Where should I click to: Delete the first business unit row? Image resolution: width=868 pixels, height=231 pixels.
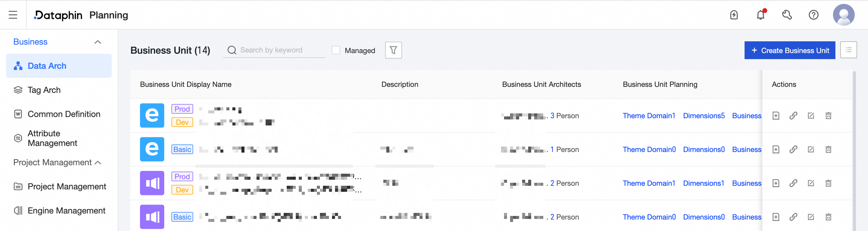[828, 116]
